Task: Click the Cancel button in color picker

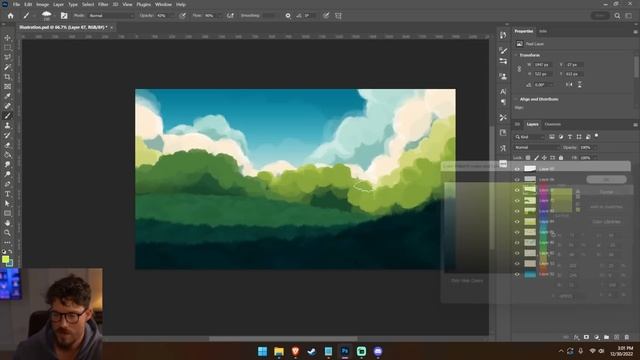Action: pyautogui.click(x=606, y=192)
